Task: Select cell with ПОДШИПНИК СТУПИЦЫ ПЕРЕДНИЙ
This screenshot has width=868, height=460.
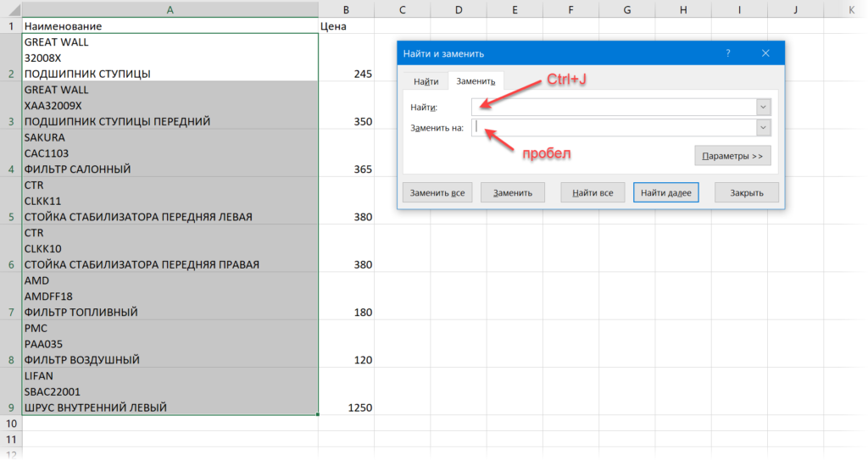Action: click(x=170, y=105)
